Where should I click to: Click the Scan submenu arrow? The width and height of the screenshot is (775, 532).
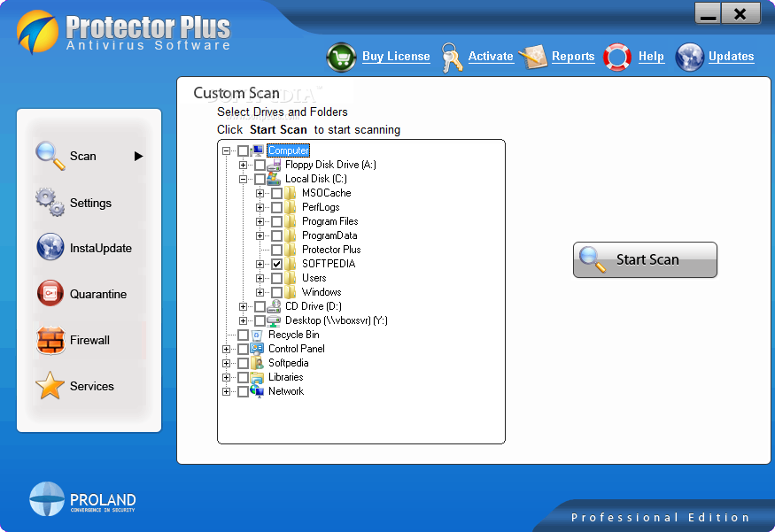coord(138,156)
